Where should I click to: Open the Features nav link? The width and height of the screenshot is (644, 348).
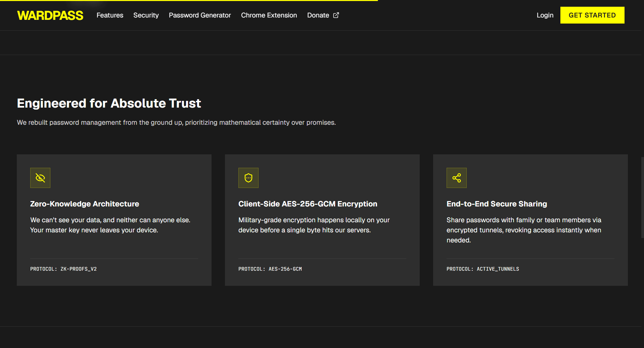point(110,15)
